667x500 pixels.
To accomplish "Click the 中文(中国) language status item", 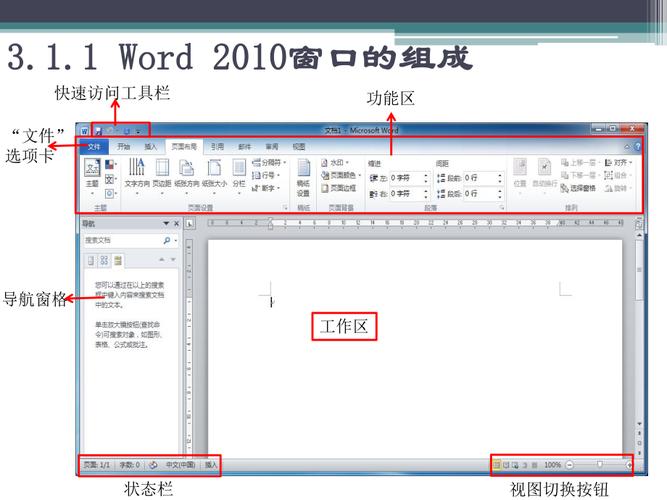I will pos(180,465).
